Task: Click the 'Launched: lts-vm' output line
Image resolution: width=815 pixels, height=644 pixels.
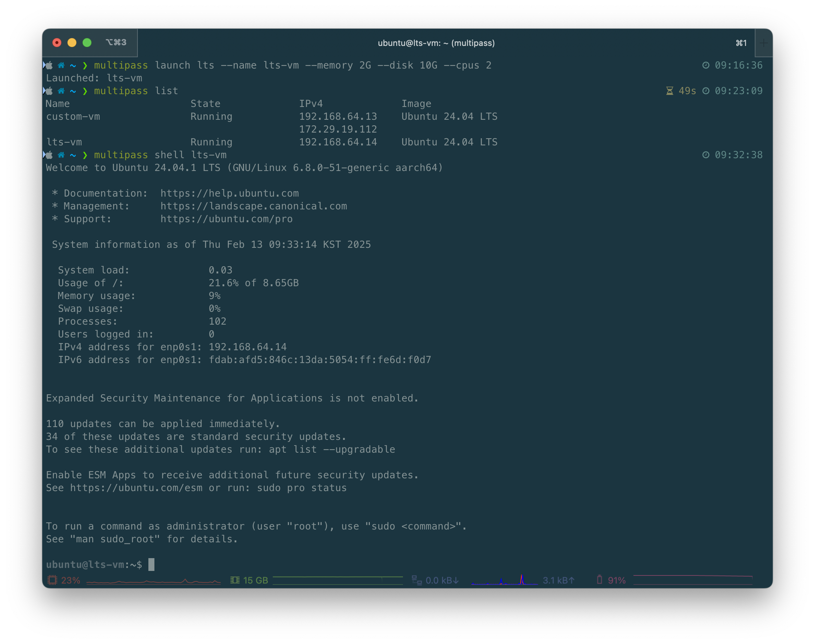Action: tap(94, 78)
